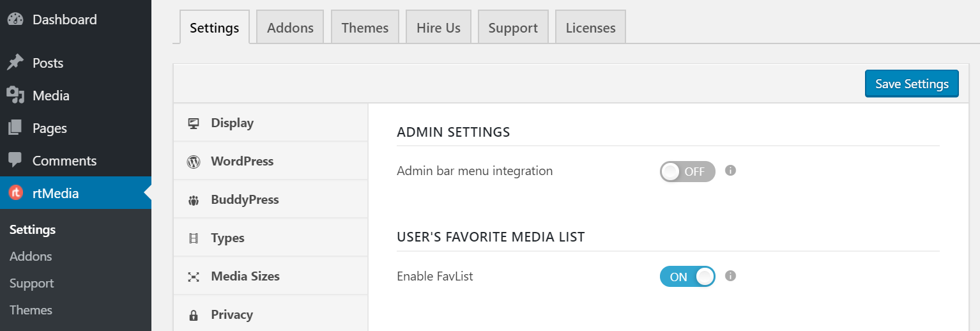Turn off the Enable FavList toggle
The height and width of the screenshot is (331, 980).
click(x=687, y=277)
